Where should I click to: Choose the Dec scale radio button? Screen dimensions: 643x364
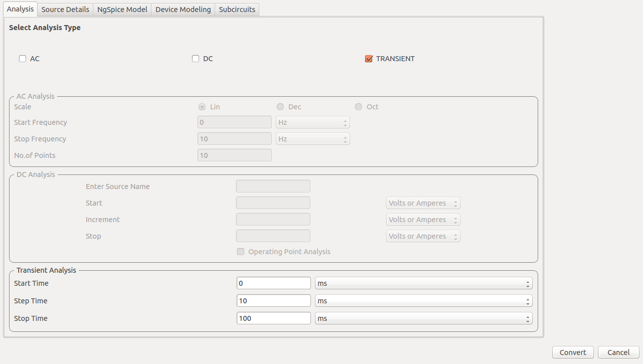click(280, 107)
